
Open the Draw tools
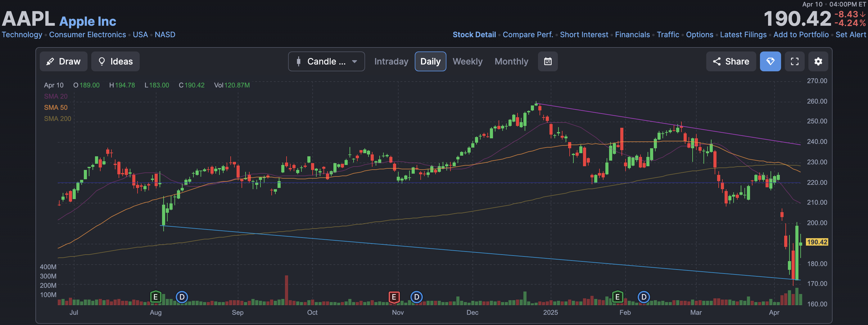[63, 61]
